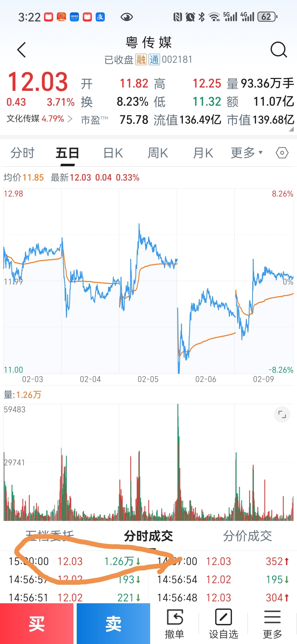This screenshot has height=644, width=297.
Task: Open stock search magnifier icon
Action: 279,50
